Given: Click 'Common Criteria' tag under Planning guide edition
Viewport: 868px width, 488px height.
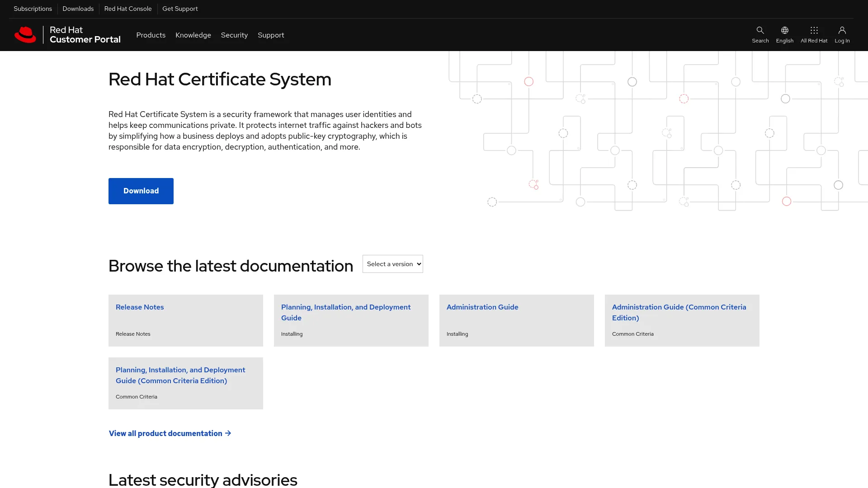Looking at the screenshot, I should coord(136,397).
